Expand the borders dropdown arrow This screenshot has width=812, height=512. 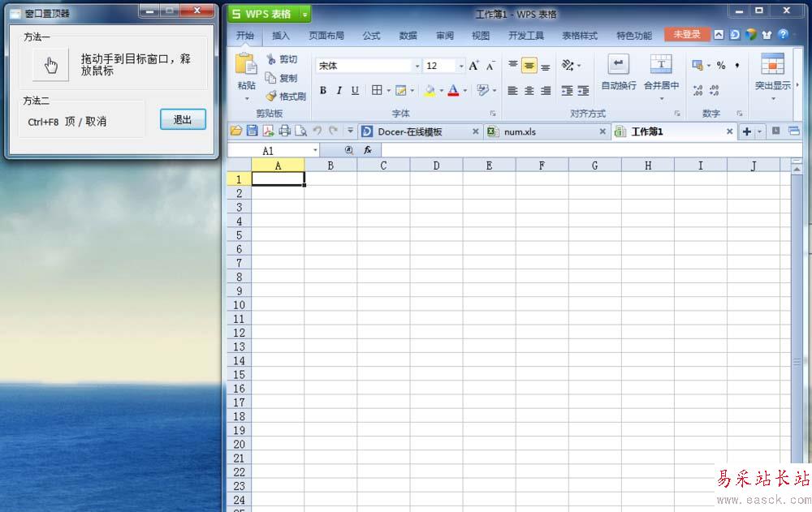pyautogui.click(x=388, y=91)
